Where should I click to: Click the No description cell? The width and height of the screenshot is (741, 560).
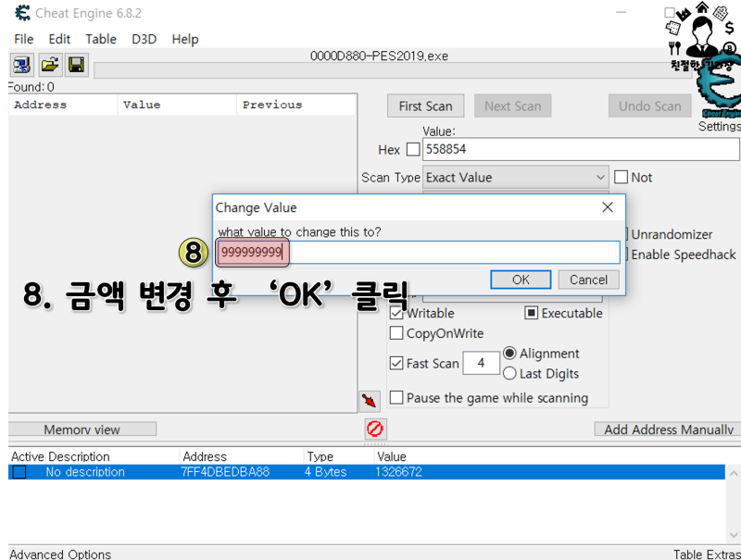pyautogui.click(x=85, y=472)
